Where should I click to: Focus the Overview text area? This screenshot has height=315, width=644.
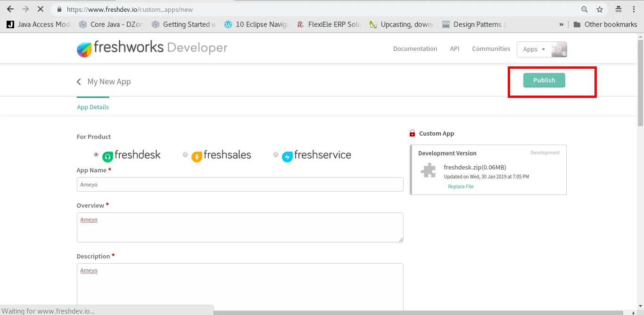point(240,227)
